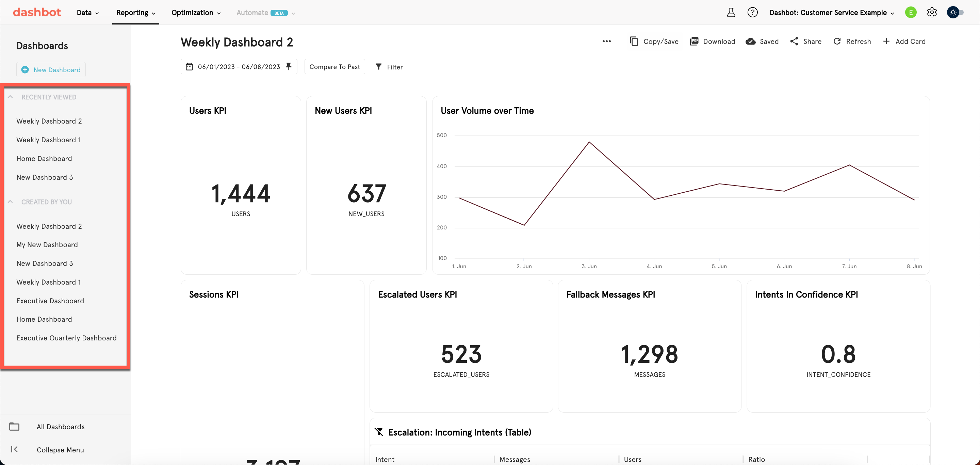The width and height of the screenshot is (980, 465).
Task: Open the Optimization dropdown menu
Action: click(196, 13)
